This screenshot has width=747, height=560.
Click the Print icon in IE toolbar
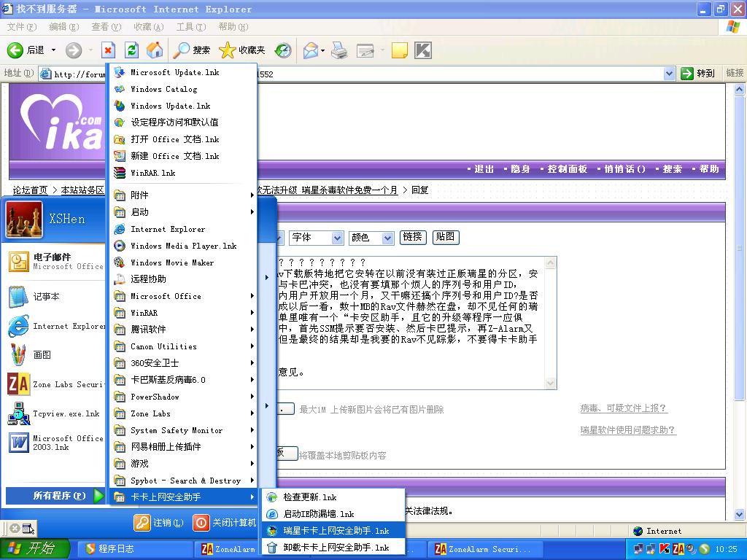(x=339, y=50)
